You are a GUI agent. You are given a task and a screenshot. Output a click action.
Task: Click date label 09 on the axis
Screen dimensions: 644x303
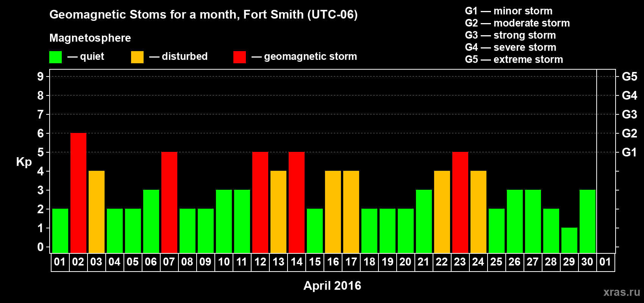tap(205, 262)
